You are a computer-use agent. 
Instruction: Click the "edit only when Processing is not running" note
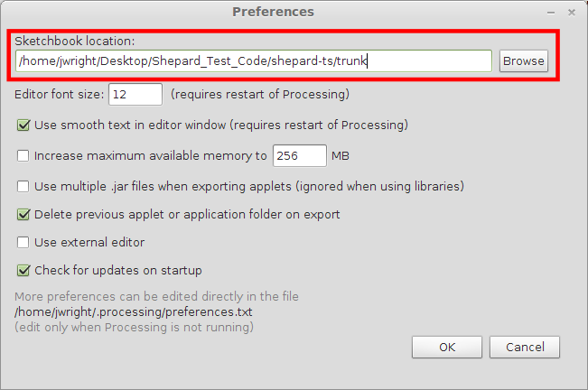coord(134,326)
